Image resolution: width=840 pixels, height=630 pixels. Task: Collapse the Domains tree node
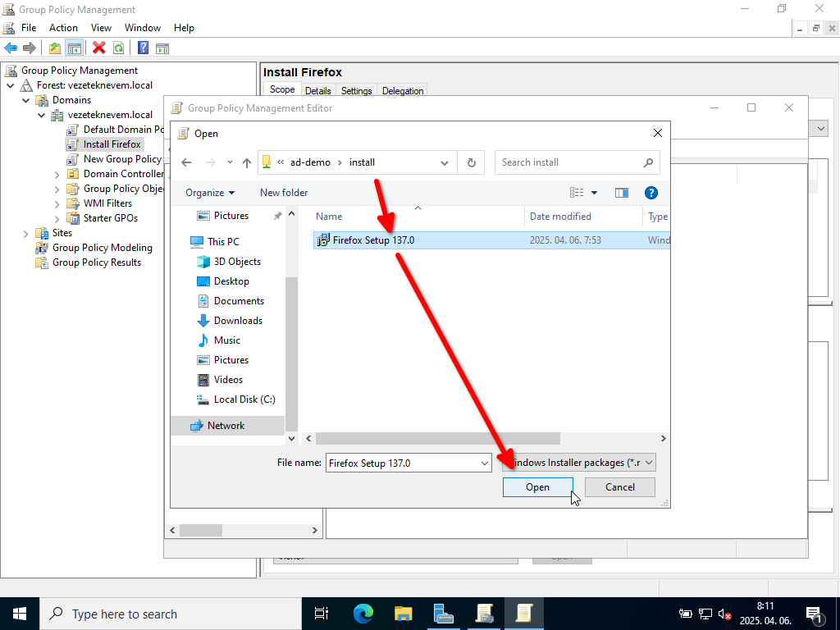coord(25,100)
